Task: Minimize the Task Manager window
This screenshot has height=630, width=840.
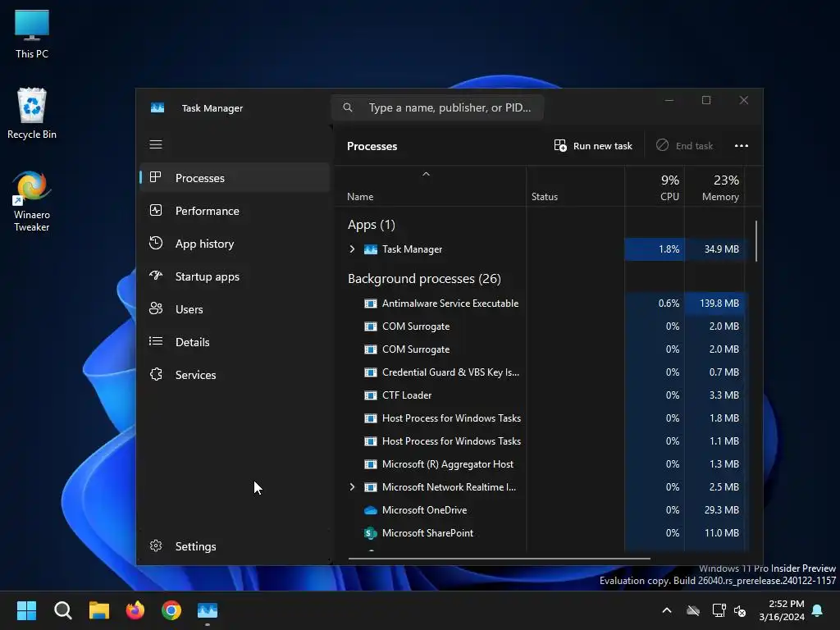Action: [x=669, y=100]
